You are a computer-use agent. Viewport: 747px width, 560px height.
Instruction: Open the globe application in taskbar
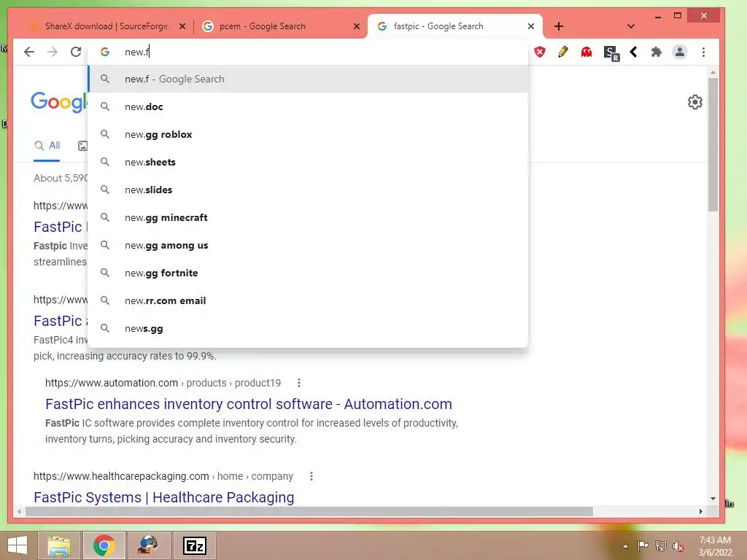[x=149, y=545]
